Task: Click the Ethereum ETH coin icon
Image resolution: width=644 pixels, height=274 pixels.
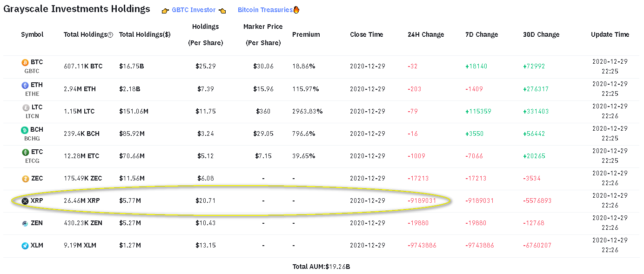Action: click(x=25, y=85)
